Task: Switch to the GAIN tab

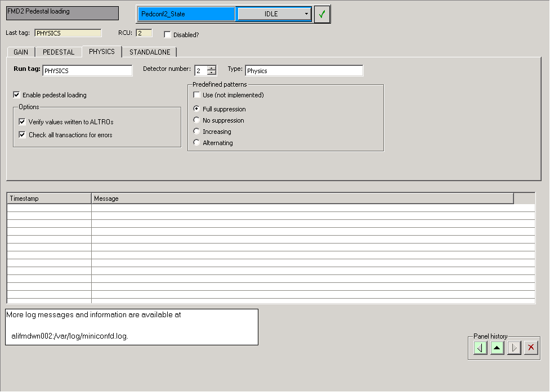Action: (x=21, y=52)
